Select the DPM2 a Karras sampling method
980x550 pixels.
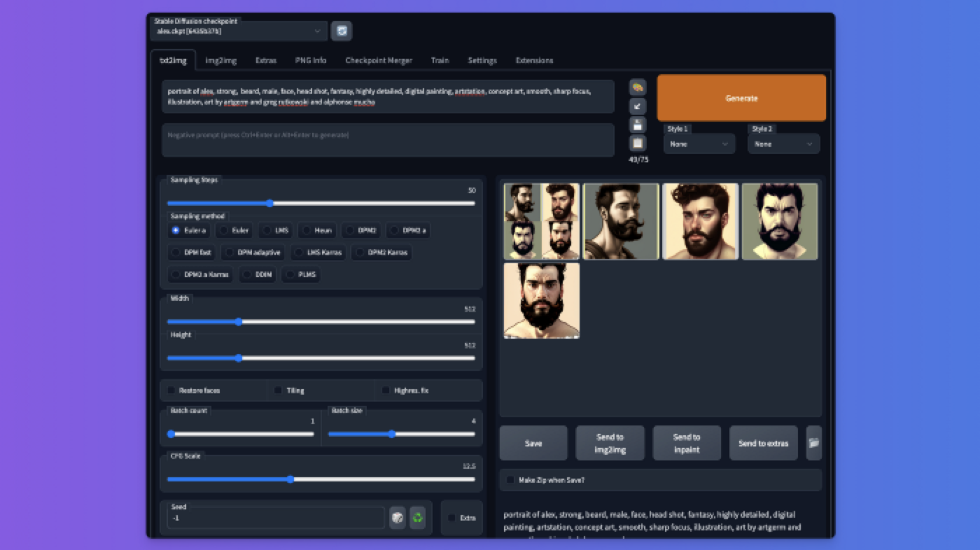[x=201, y=274]
